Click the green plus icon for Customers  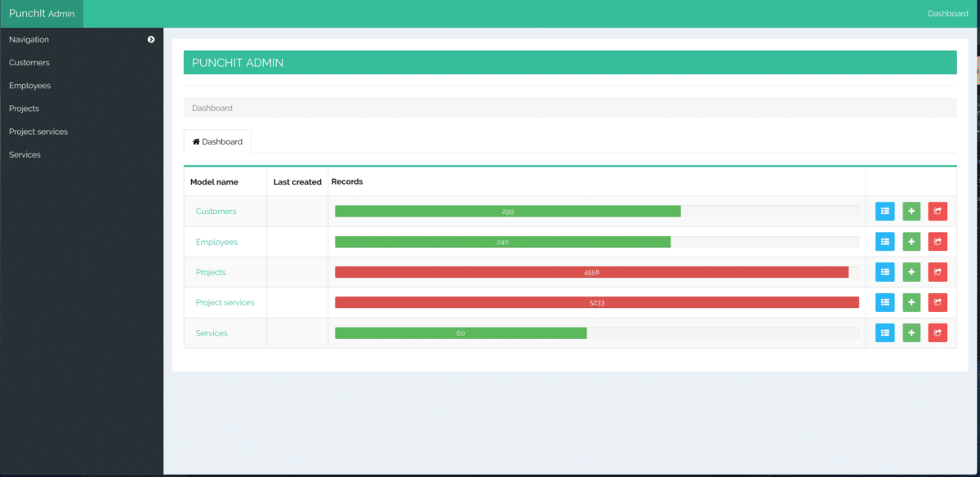pos(911,212)
